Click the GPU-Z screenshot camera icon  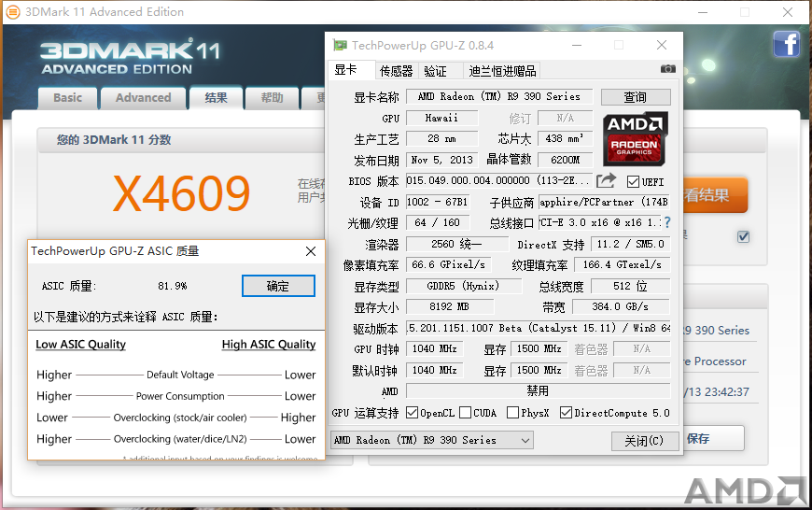coord(667,69)
